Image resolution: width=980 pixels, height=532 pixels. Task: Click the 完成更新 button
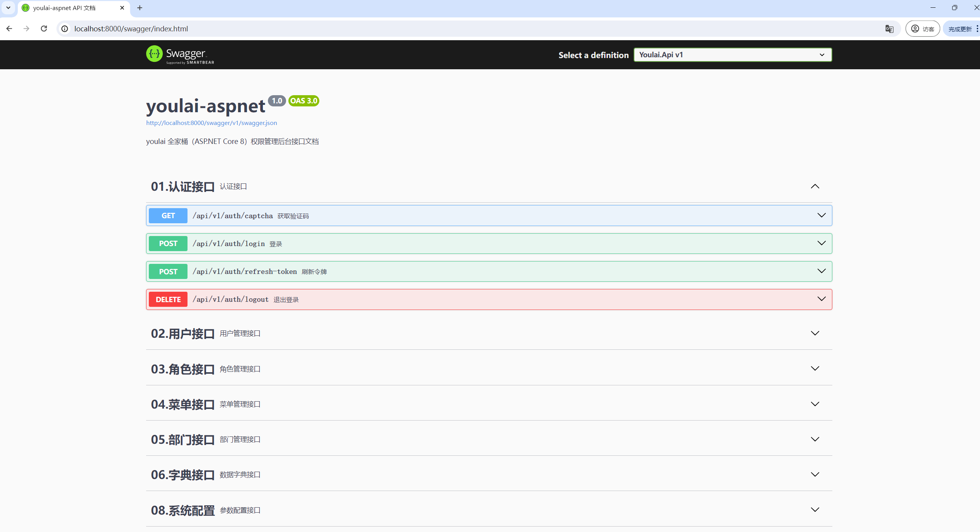(960, 29)
